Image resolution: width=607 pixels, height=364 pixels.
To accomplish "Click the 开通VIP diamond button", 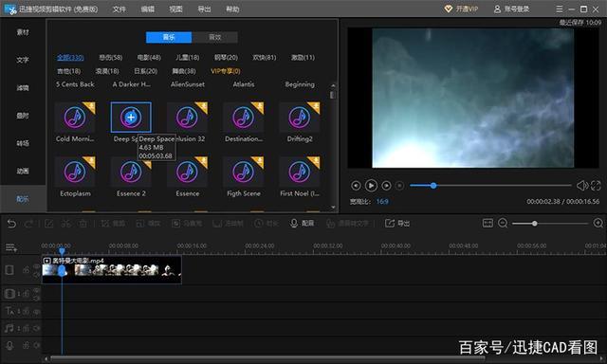I will tap(461, 9).
